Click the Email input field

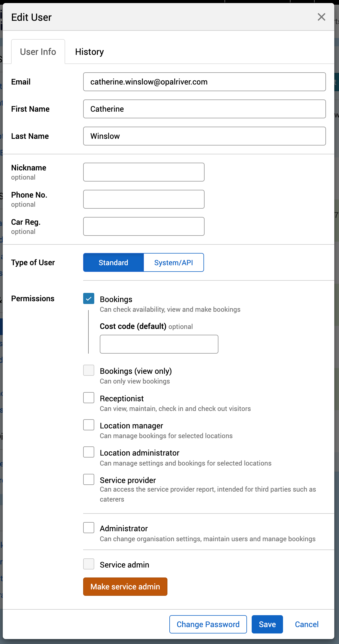point(204,82)
